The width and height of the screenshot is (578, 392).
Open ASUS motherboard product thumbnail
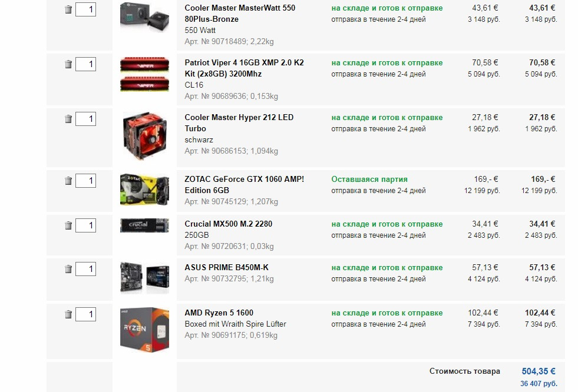(144, 278)
